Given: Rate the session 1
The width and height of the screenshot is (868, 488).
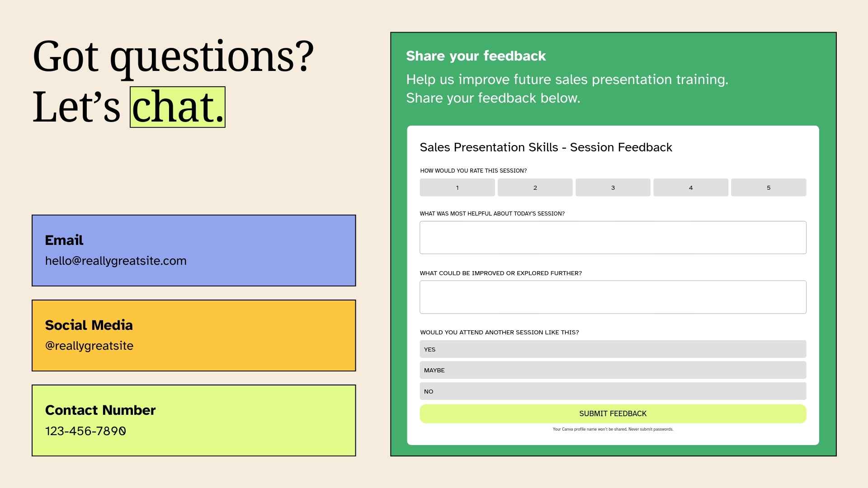Looking at the screenshot, I should pyautogui.click(x=457, y=188).
